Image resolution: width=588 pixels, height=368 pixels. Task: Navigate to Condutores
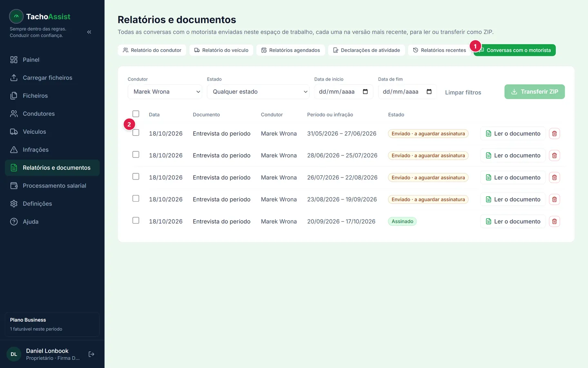[52, 114]
